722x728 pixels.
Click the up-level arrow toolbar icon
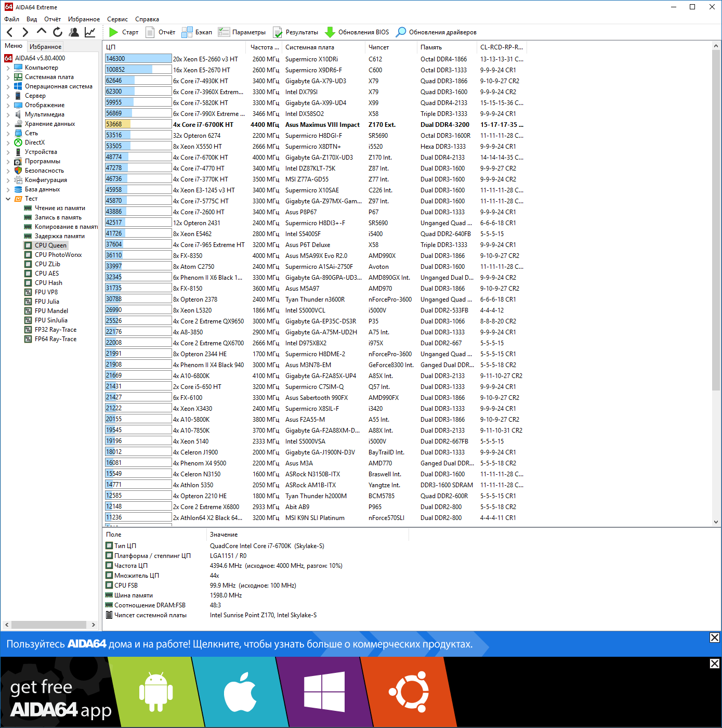[42, 32]
